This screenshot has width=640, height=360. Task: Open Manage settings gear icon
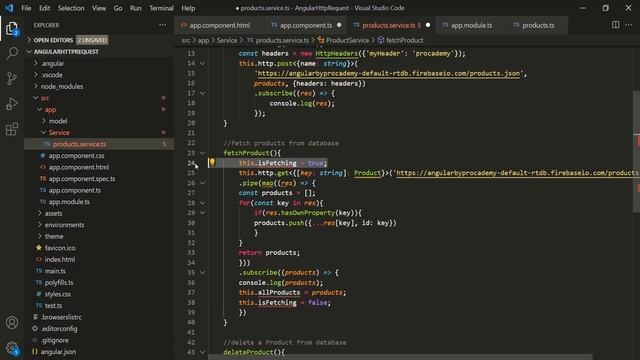click(12, 348)
